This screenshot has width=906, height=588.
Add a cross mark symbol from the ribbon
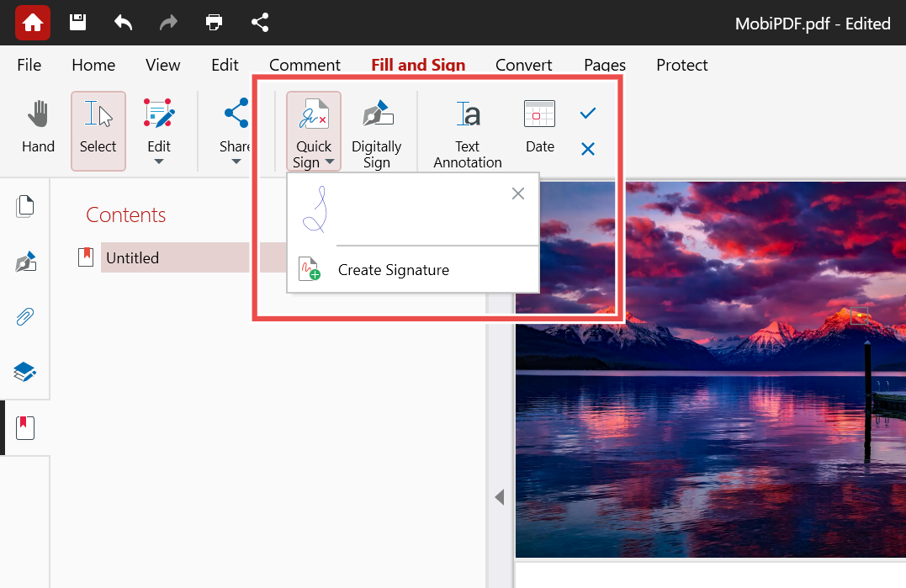click(588, 149)
